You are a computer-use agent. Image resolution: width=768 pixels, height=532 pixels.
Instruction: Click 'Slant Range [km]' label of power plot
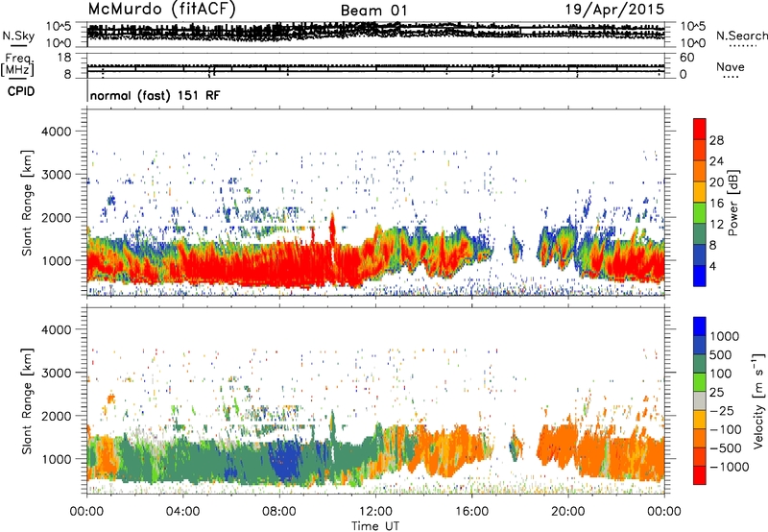click(x=27, y=203)
